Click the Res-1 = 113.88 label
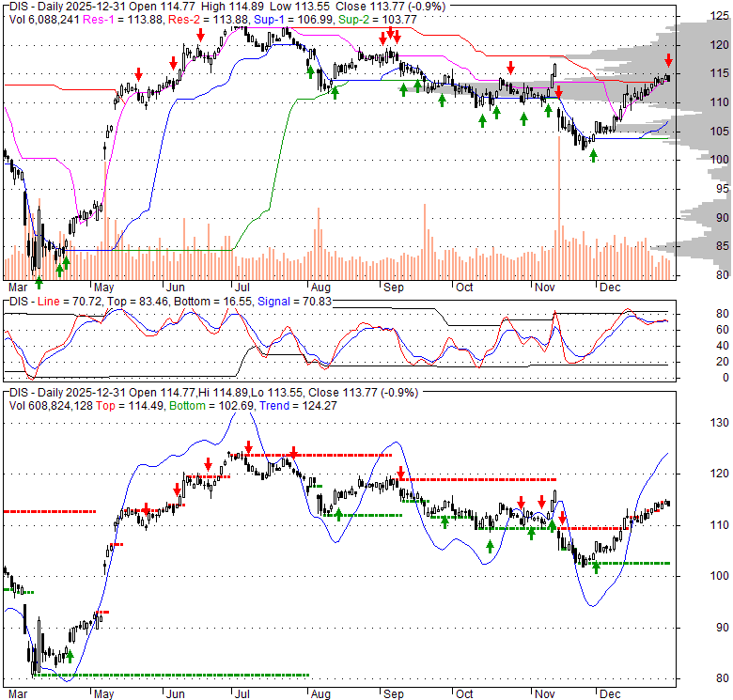 coord(123,19)
